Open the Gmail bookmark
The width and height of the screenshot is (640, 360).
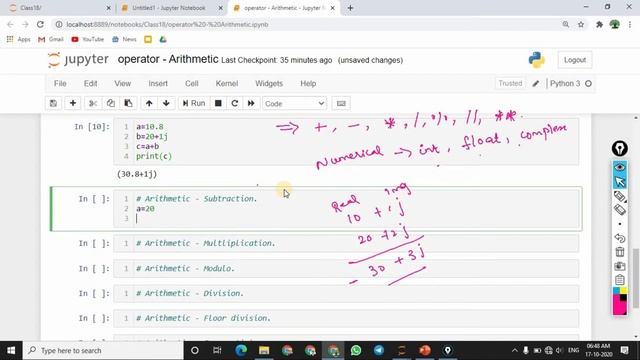pyautogui.click(x=51, y=39)
